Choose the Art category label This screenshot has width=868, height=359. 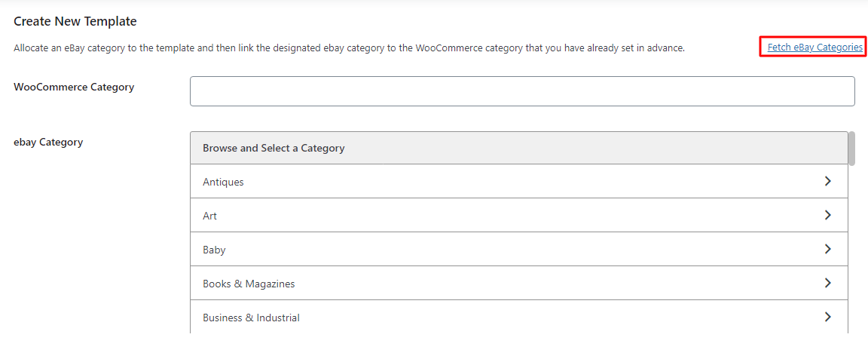(x=209, y=216)
